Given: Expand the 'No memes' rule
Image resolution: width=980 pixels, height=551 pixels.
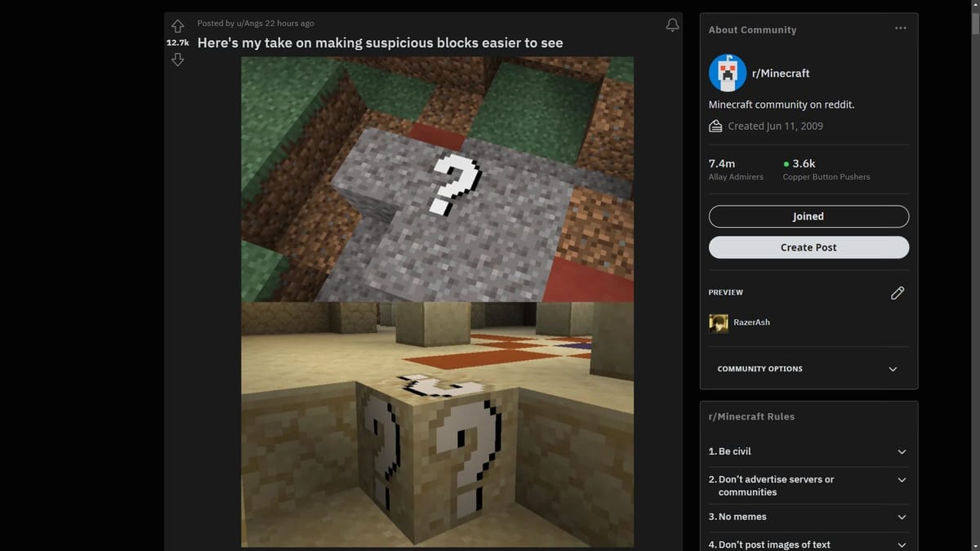Looking at the screenshot, I should coord(902,517).
